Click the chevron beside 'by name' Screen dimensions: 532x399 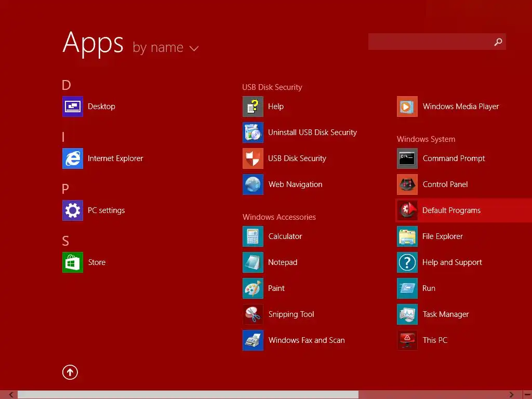(x=194, y=48)
